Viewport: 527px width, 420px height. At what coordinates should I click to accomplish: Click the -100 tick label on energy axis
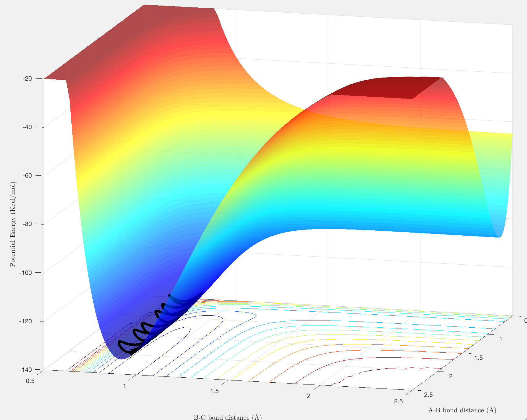click(26, 272)
